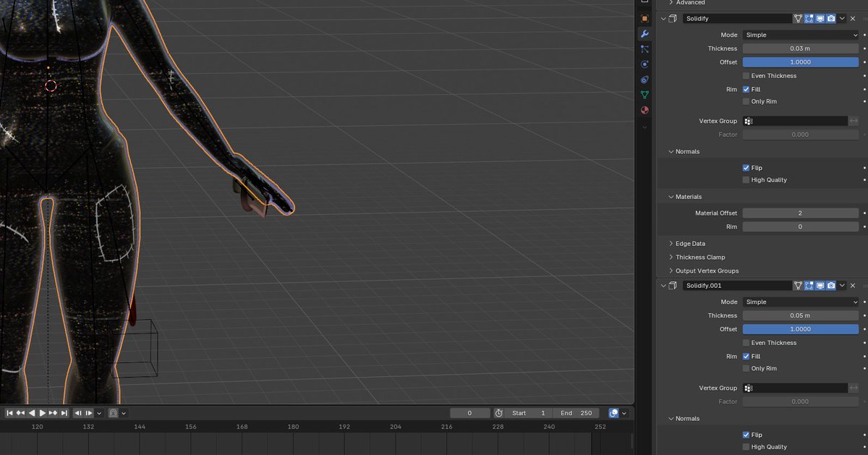Toggle Edit Mode display for first Solidify modifier
868x455 pixels.
[x=809, y=19]
